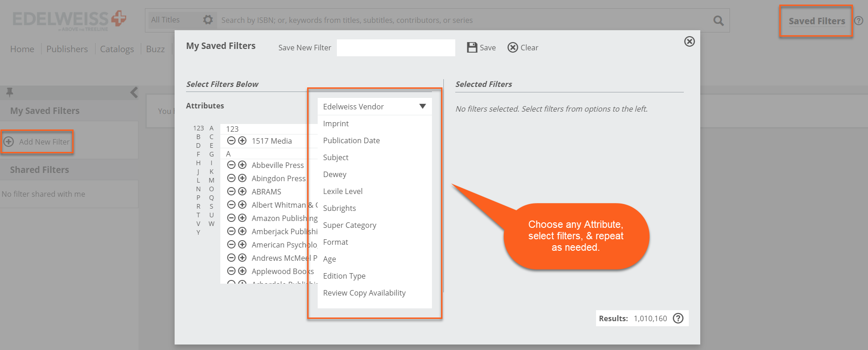The height and width of the screenshot is (350, 868).
Task: Open search settings gear icon
Action: click(x=208, y=20)
